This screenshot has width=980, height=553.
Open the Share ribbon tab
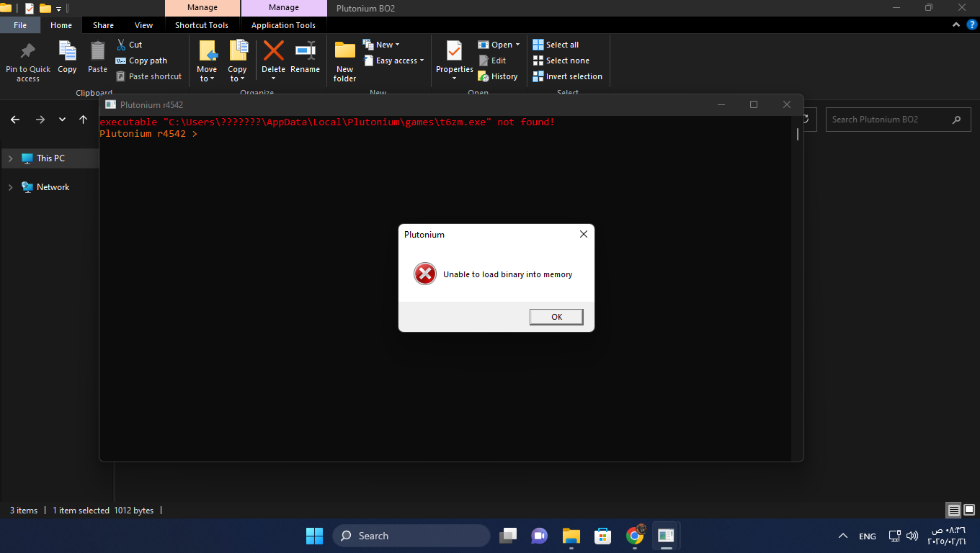coord(103,25)
